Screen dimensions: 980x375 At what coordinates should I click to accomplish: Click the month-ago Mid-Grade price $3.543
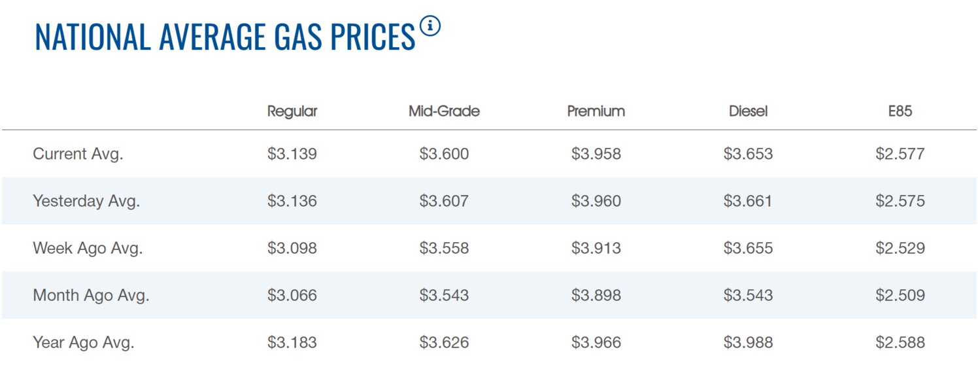[x=444, y=296]
